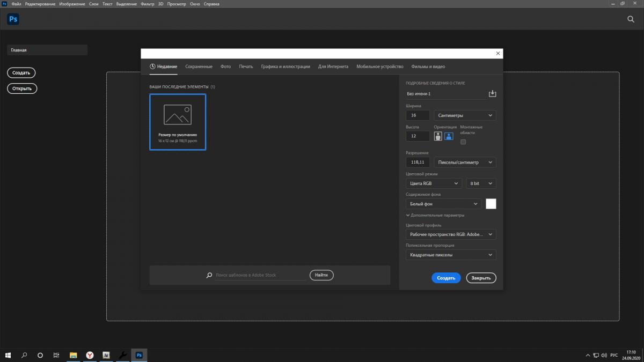
Task: Enable the Монтажные области checkbox
Action: pyautogui.click(x=463, y=142)
